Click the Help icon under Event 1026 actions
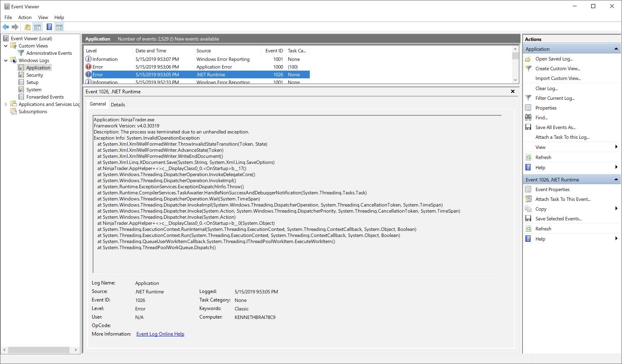Screen dimensions: 622x364 click(x=528, y=239)
